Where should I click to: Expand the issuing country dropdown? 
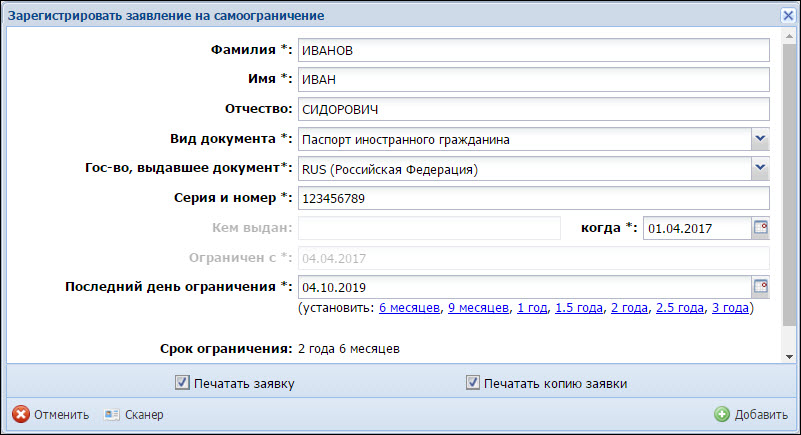click(x=760, y=168)
